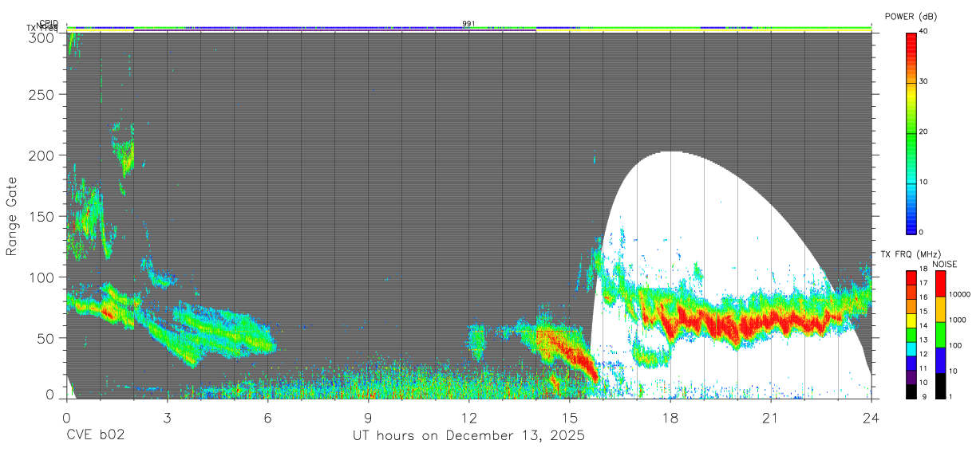The image size is (980, 452).
Task: Click the NOISE legend title
Action: [x=945, y=264]
